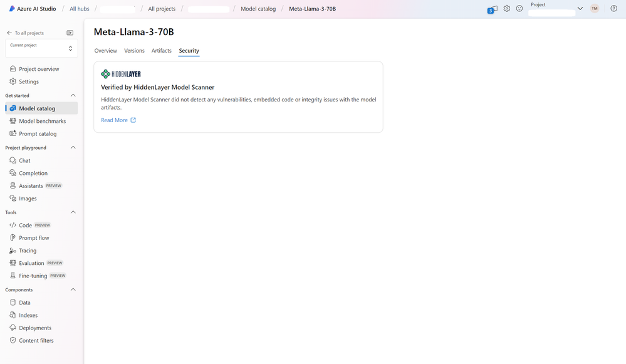Click the Prompt flow icon
Screen dimensions: 626x364
pyautogui.click(x=13, y=238)
